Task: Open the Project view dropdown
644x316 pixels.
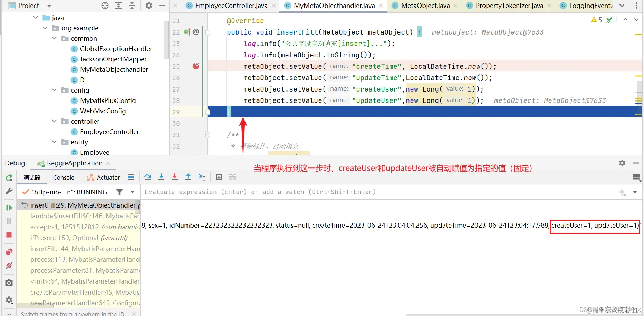Action: tap(49, 6)
